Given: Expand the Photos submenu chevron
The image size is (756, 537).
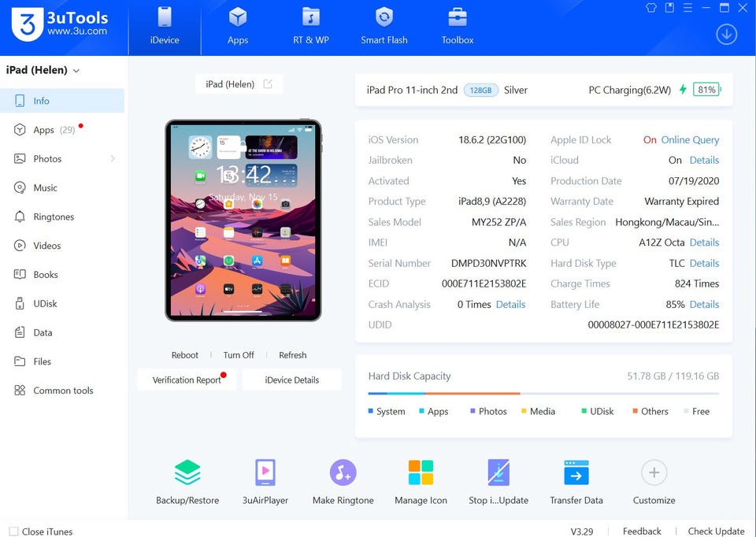Looking at the screenshot, I should (113, 158).
